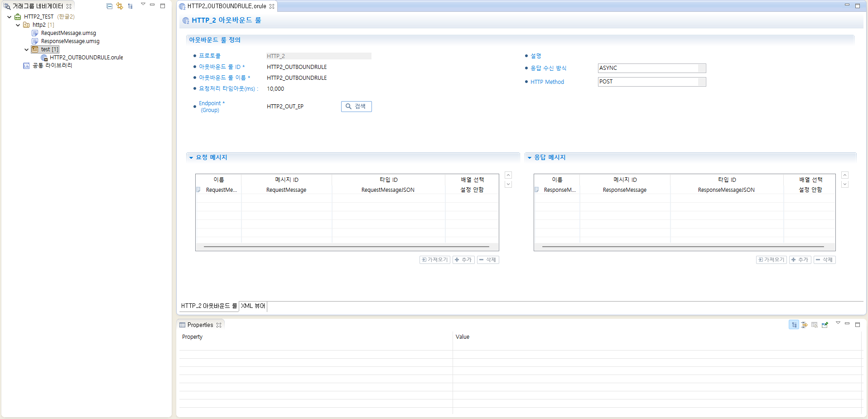This screenshot has width=868, height=419.
Task: Click the 검색 endpoint search button
Action: (356, 106)
